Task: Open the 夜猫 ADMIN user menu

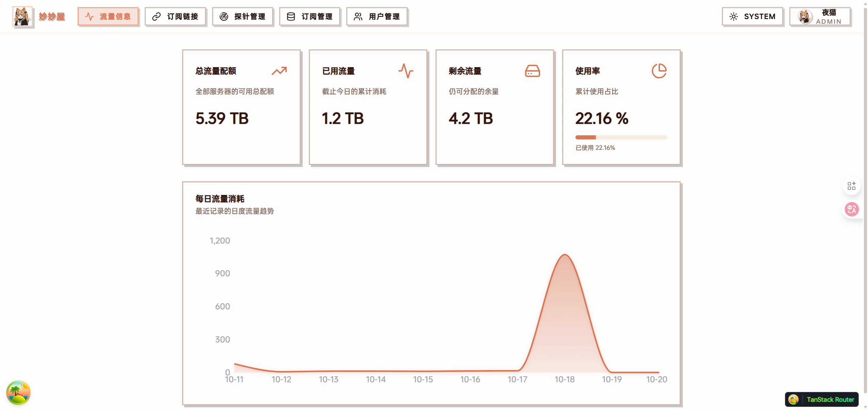Action: point(820,16)
